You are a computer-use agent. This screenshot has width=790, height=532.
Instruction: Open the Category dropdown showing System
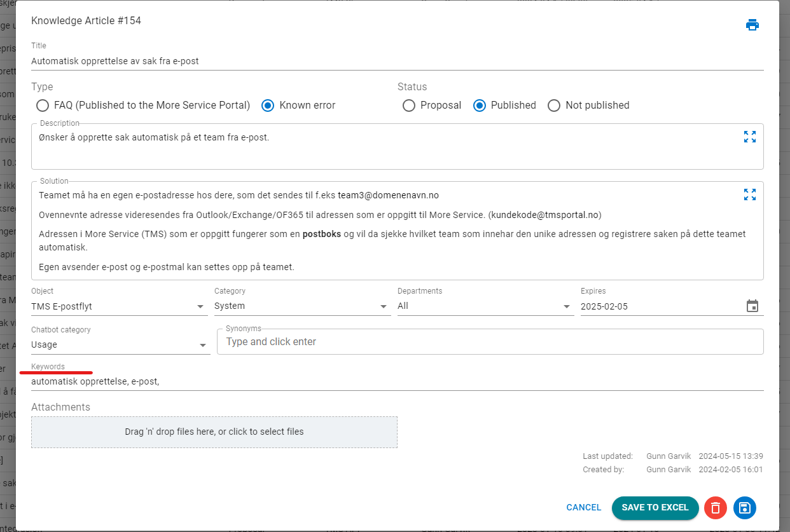coord(302,306)
